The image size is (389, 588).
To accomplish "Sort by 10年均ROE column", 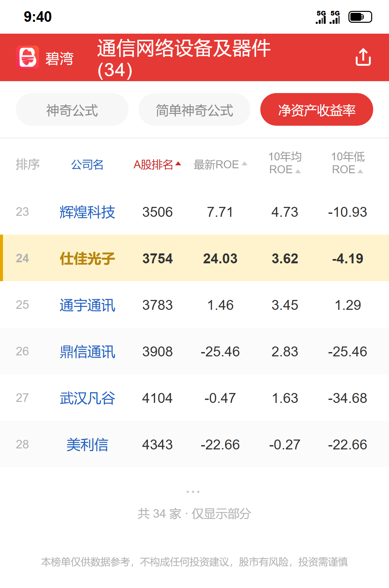I will (x=285, y=163).
